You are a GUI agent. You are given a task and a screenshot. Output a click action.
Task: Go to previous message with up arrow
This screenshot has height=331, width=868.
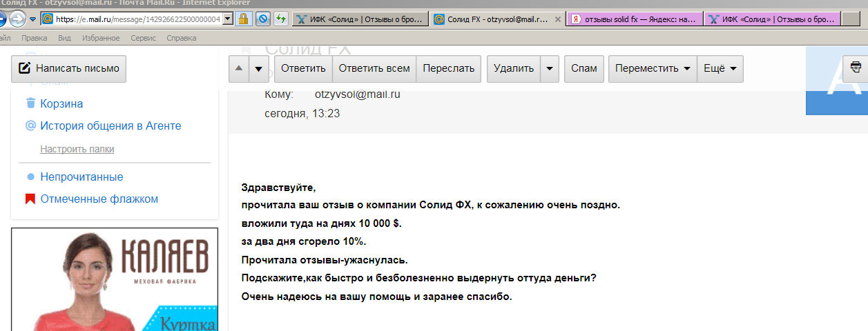point(239,68)
